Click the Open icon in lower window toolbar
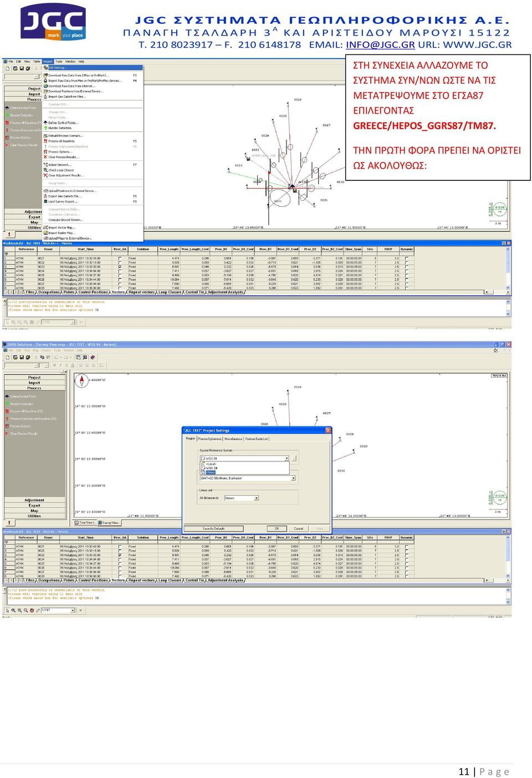This screenshot has height=778, width=532. tap(14, 357)
